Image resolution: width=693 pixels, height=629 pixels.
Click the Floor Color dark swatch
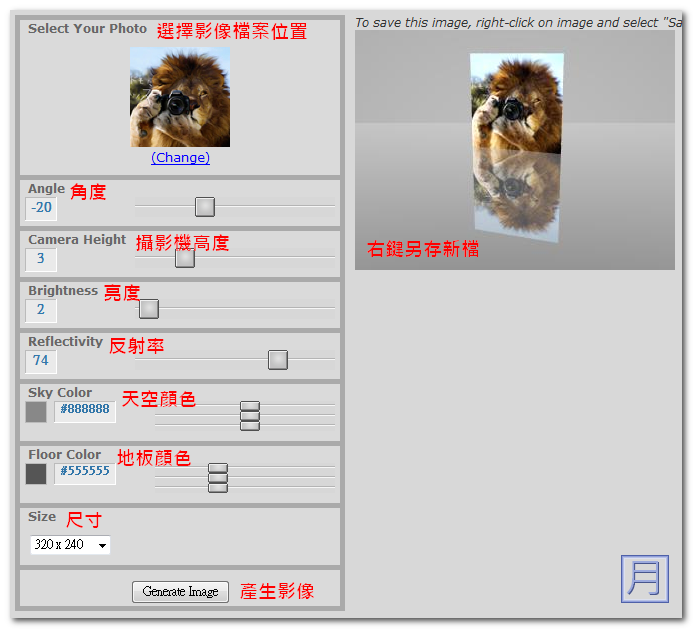(x=36, y=474)
